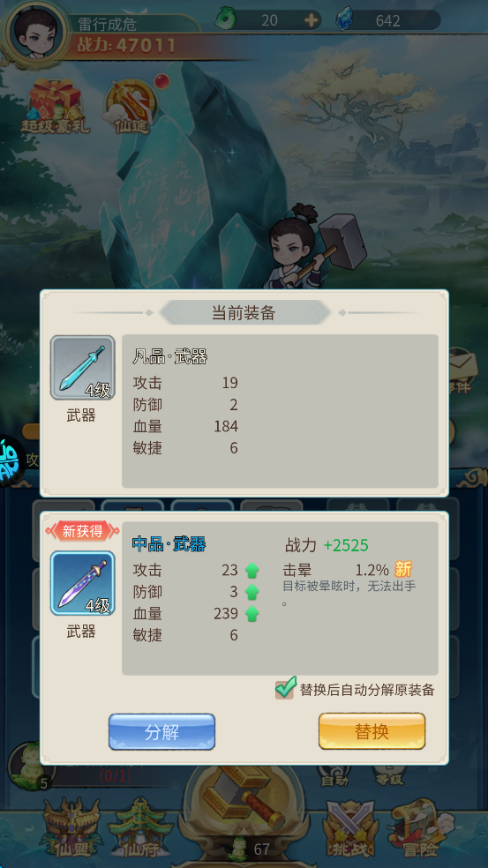488x868 pixels.
Task: Select the current 凡品 weapon thumbnail
Action: click(x=83, y=368)
